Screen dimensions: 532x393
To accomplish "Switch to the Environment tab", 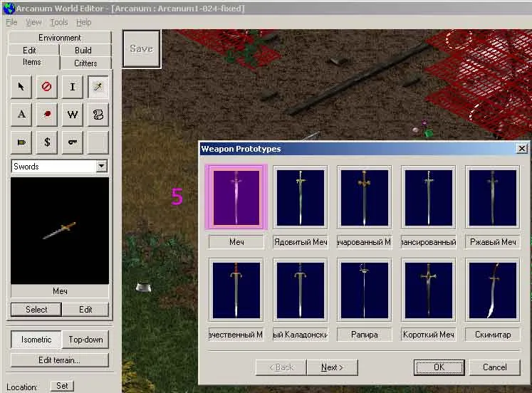I will tap(60, 38).
